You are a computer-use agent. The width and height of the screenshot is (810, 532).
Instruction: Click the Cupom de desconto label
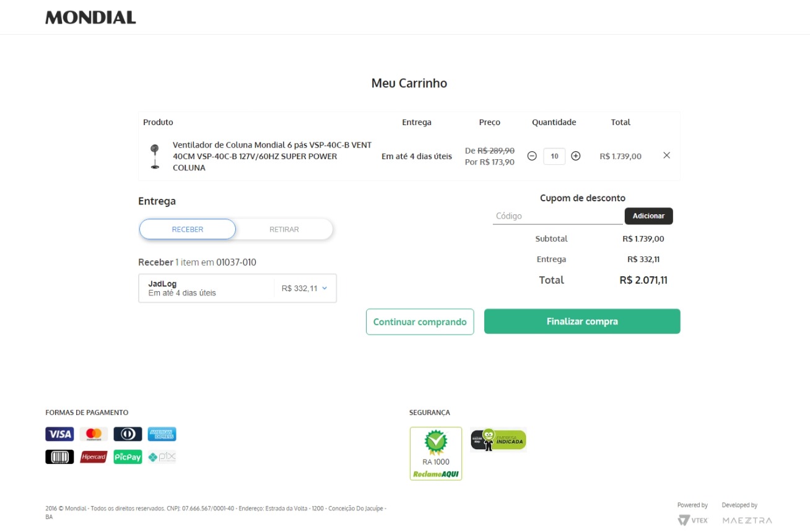point(583,198)
